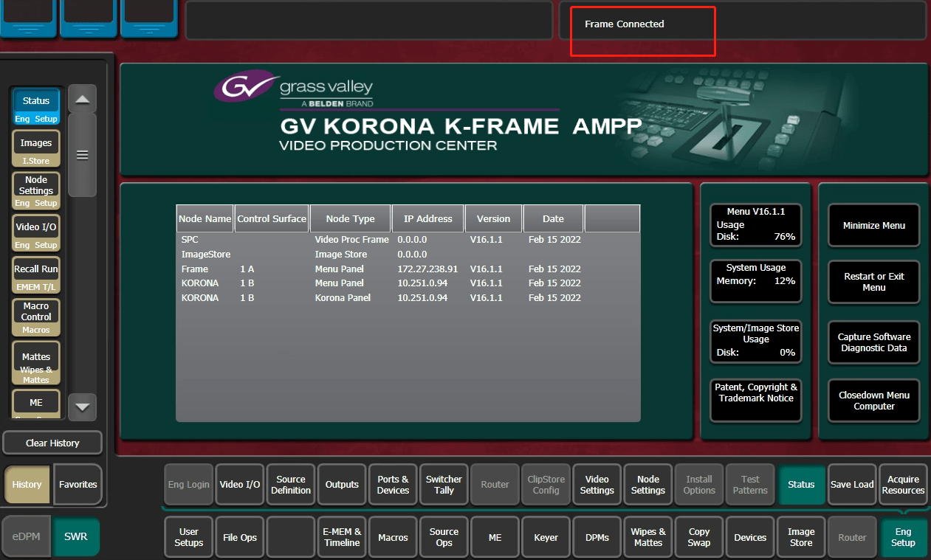Click the Version column header
Screen dimensions: 931x560
coord(494,218)
